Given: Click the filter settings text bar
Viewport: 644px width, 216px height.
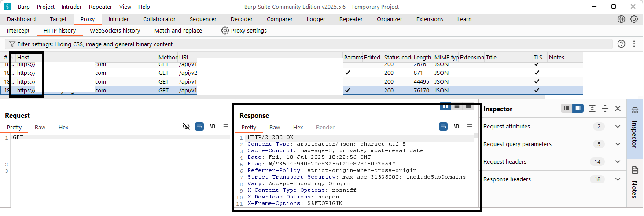Looking at the screenshot, I should [x=308, y=44].
